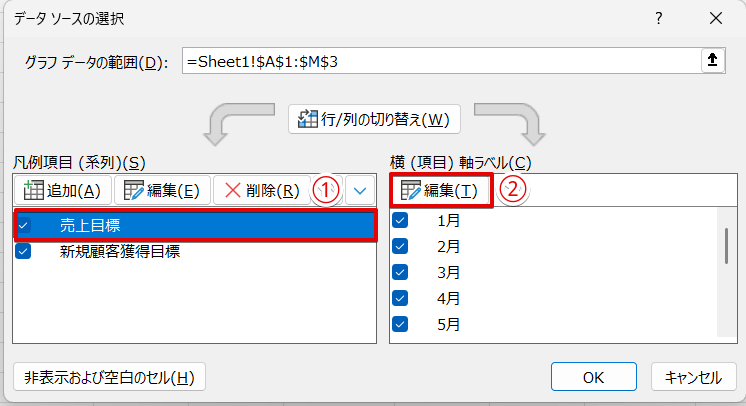Open dialog help with the question mark

coord(659,19)
